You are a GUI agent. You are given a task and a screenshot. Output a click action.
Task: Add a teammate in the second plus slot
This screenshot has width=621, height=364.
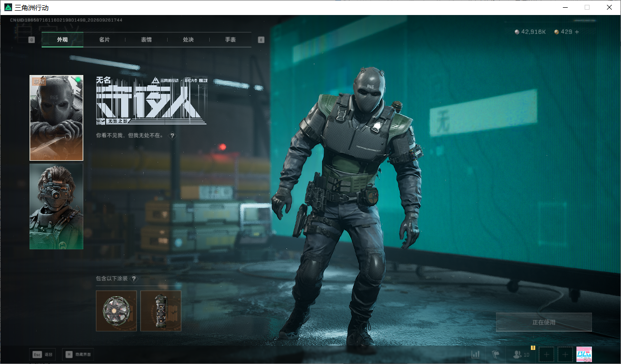pos(565,354)
